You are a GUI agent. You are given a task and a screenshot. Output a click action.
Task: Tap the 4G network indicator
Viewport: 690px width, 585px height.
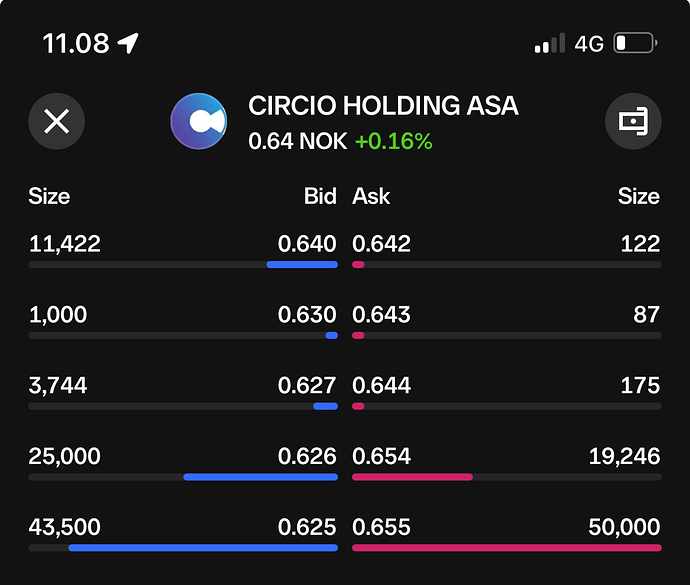[x=589, y=44]
